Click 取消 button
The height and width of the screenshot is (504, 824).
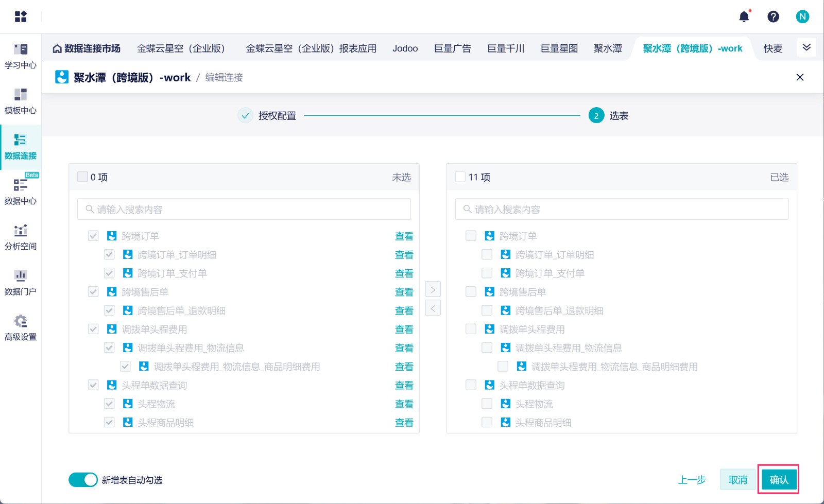click(737, 480)
